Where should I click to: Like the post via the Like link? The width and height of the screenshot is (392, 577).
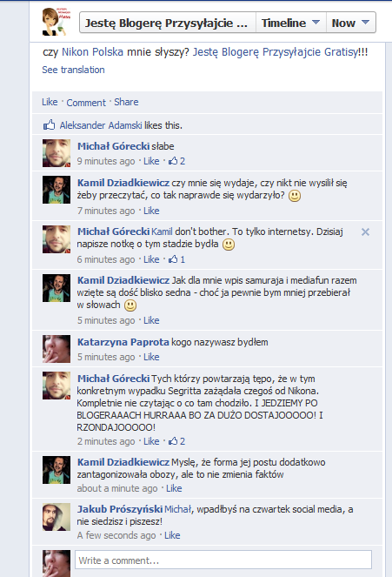[x=50, y=102]
